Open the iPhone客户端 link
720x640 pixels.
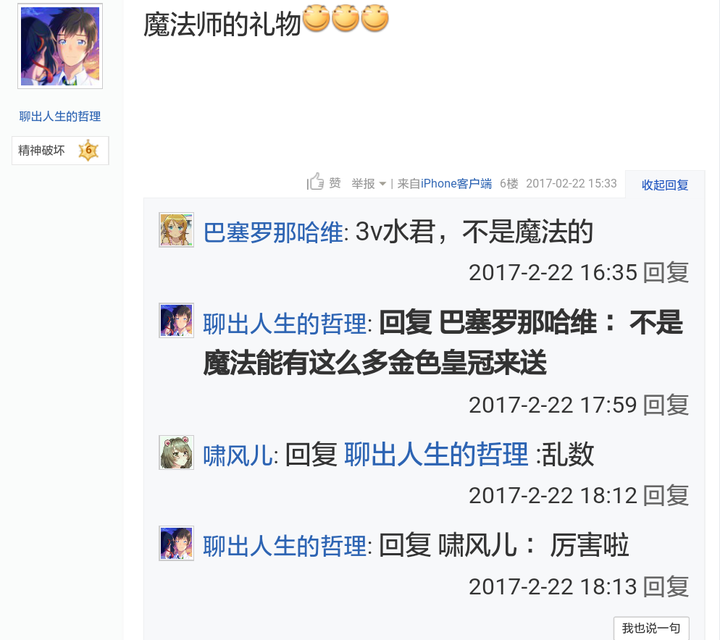(456, 184)
